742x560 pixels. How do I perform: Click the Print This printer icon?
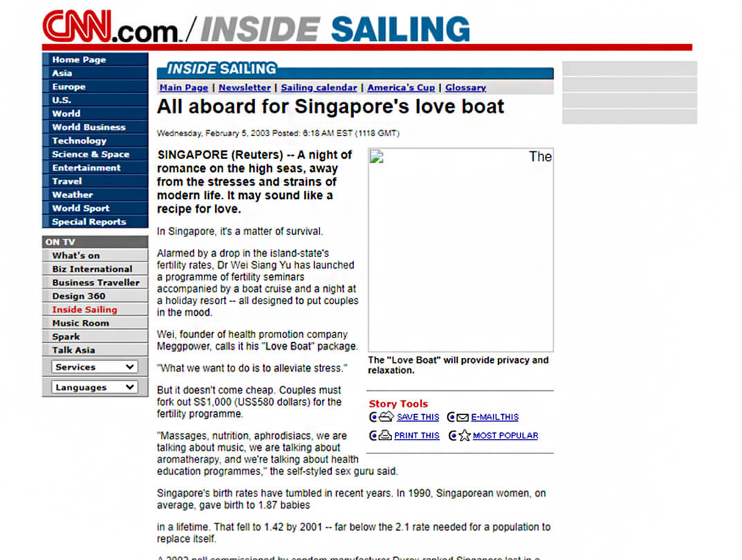[385, 435]
